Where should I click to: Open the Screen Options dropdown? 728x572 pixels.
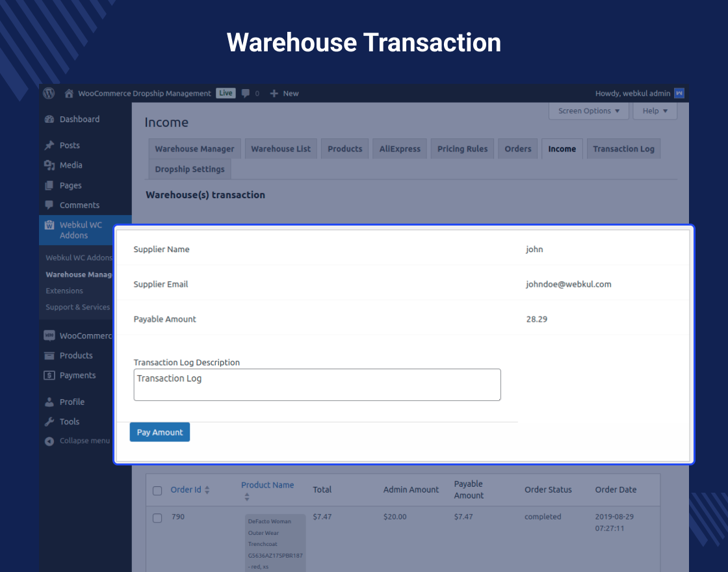pos(588,110)
